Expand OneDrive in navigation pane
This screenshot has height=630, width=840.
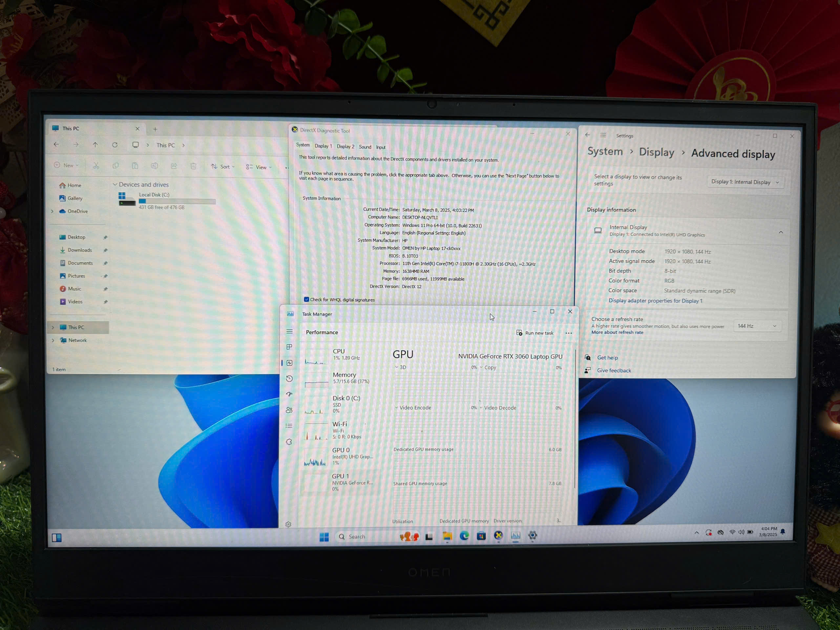point(52,211)
